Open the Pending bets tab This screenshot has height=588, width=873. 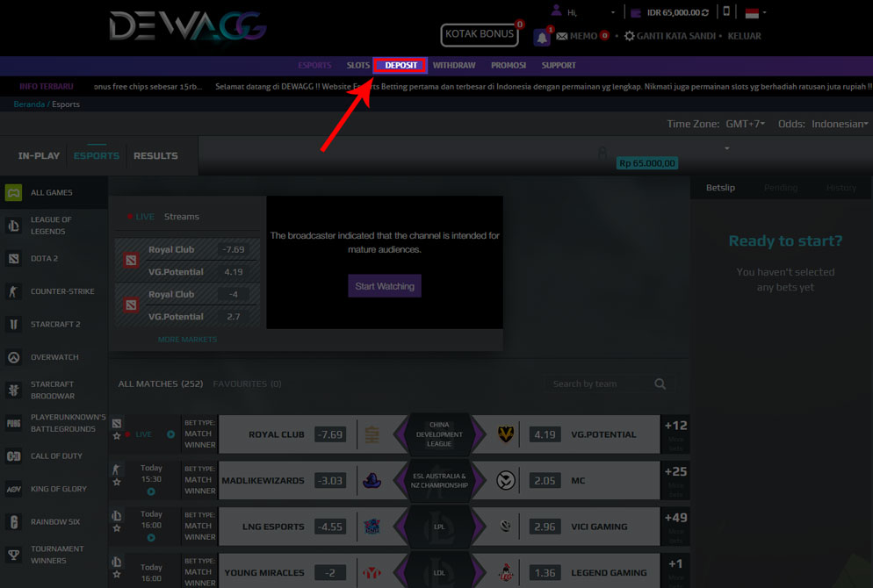(781, 188)
